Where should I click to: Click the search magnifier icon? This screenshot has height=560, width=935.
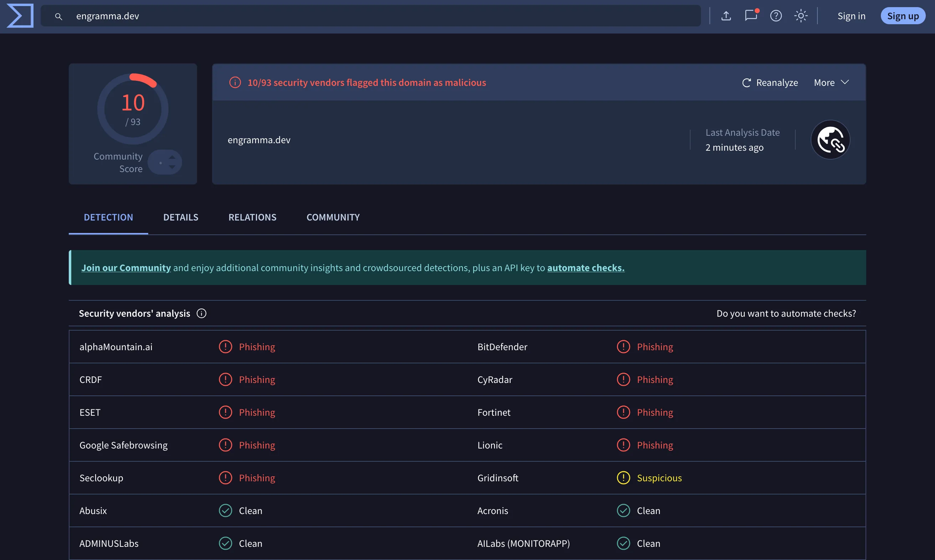tap(58, 16)
